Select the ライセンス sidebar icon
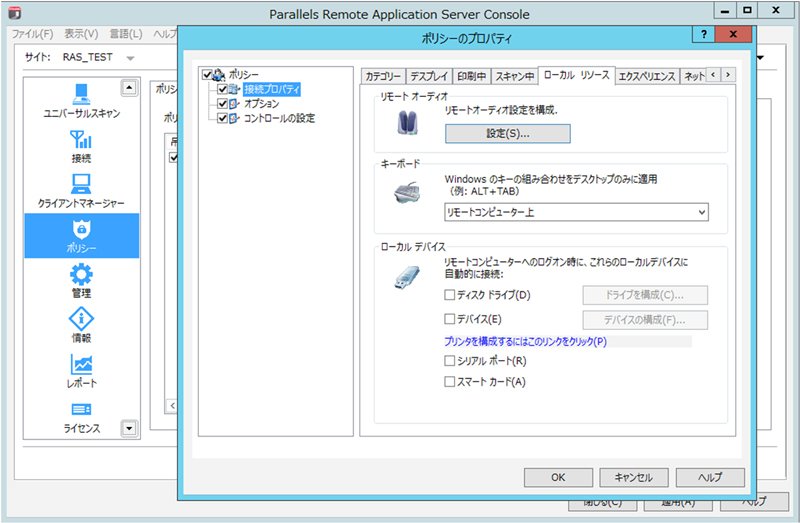800x523 pixels. 81,409
